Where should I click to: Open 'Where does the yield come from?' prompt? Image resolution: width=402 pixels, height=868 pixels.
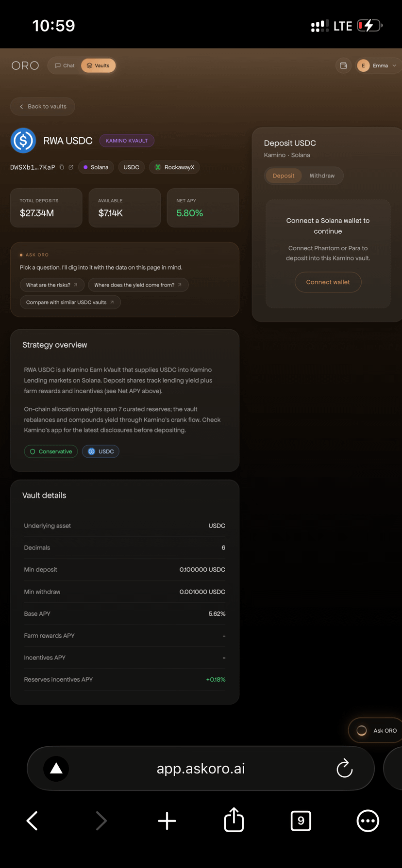[x=138, y=285]
